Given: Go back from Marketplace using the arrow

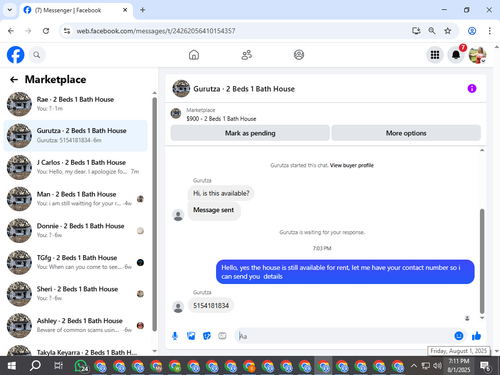Looking at the screenshot, I should point(14,79).
